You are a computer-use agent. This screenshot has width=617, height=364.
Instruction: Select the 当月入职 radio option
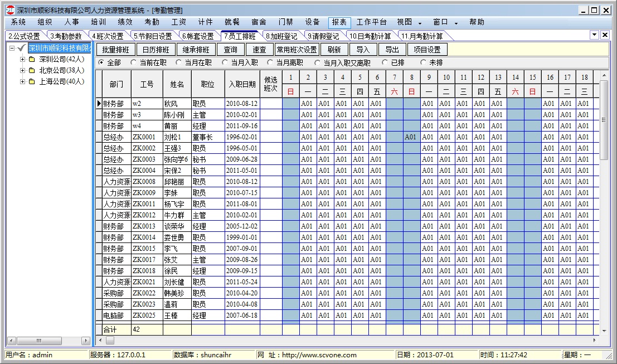click(225, 62)
